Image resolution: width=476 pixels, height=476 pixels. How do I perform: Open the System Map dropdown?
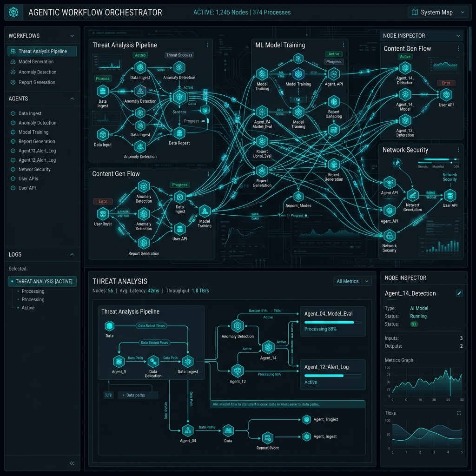(x=437, y=13)
